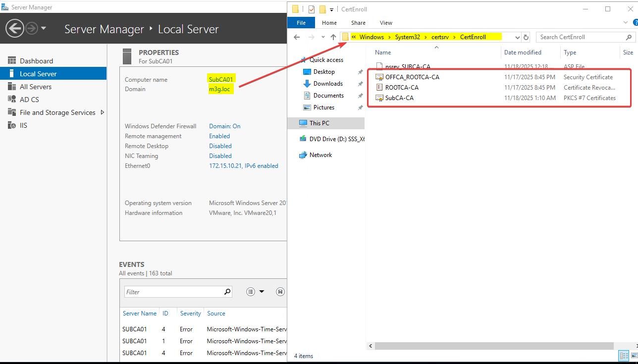
Task: Open the File menu tab
Action: pos(301,23)
